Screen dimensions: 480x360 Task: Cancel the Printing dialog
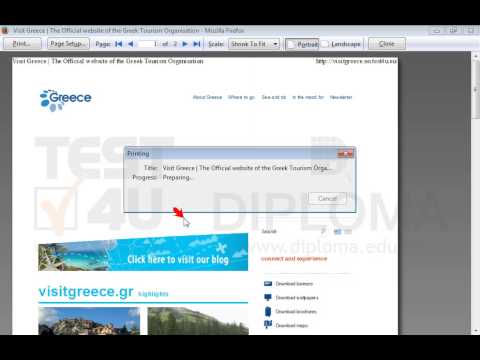(x=328, y=199)
